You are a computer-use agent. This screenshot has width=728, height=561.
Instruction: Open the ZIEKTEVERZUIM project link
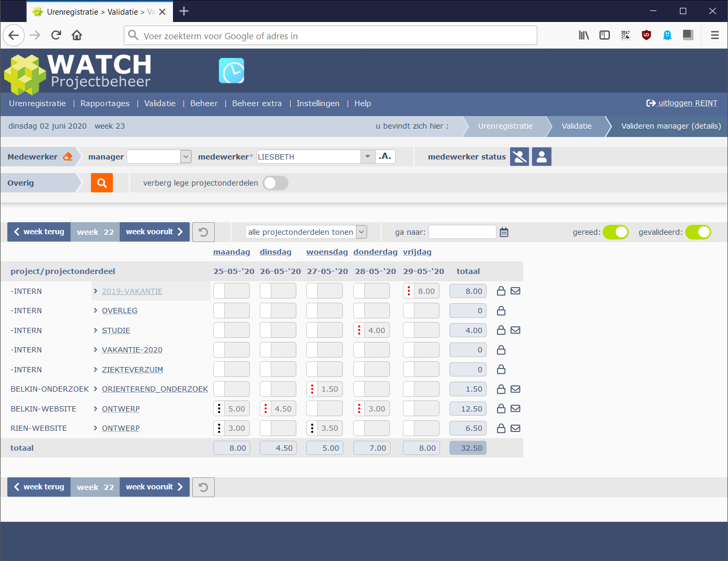[x=132, y=370]
